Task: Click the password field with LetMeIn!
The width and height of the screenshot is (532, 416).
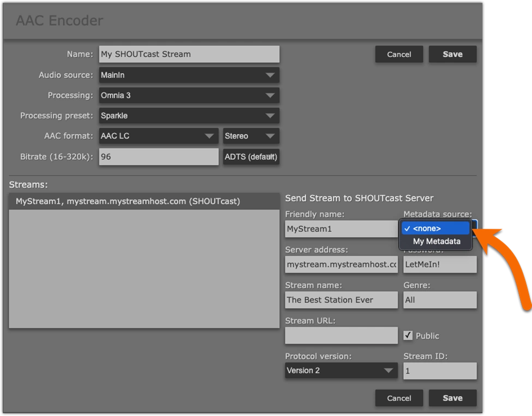Action: (440, 264)
